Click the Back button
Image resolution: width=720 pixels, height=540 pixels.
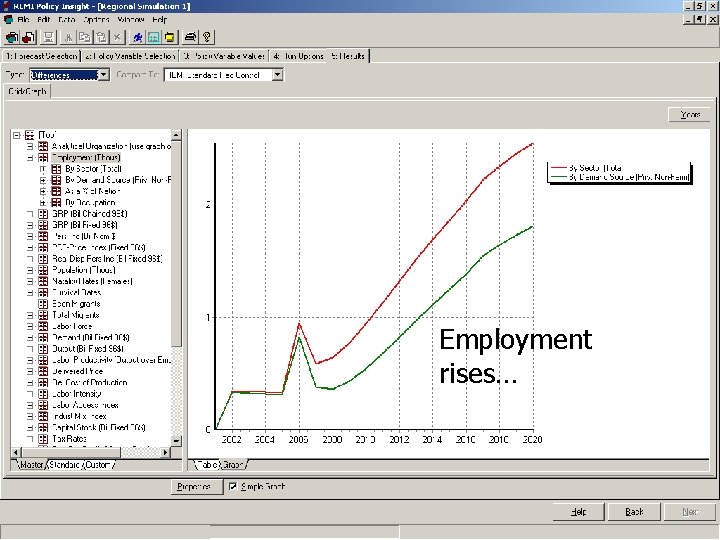coord(634,512)
